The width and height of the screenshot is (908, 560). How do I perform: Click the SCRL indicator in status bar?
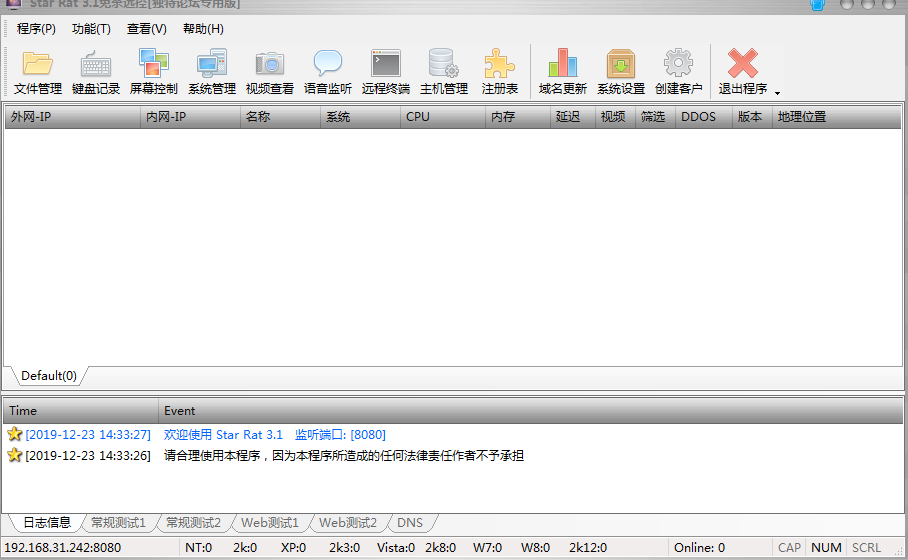pyautogui.click(x=866, y=548)
